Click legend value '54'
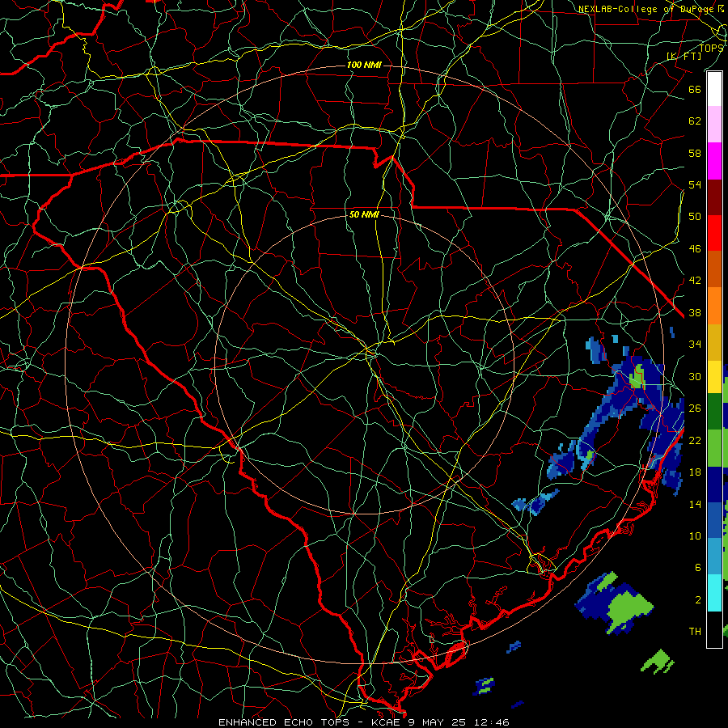This screenshot has height=728, width=728. (x=695, y=184)
